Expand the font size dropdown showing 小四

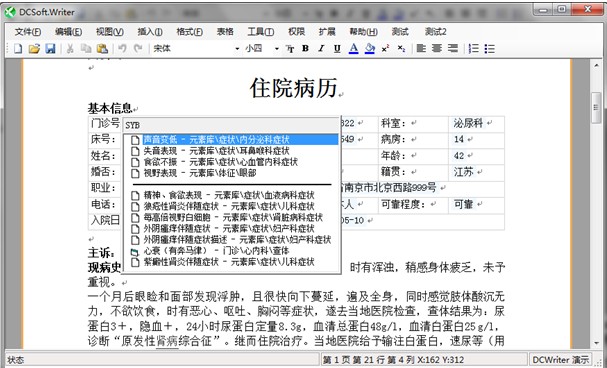262,49
